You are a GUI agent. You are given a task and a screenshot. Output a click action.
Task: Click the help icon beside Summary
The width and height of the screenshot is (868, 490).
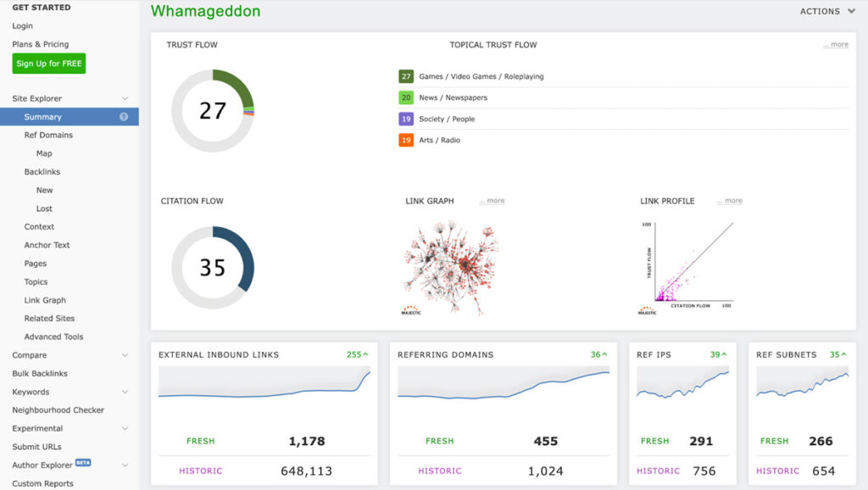(x=124, y=117)
